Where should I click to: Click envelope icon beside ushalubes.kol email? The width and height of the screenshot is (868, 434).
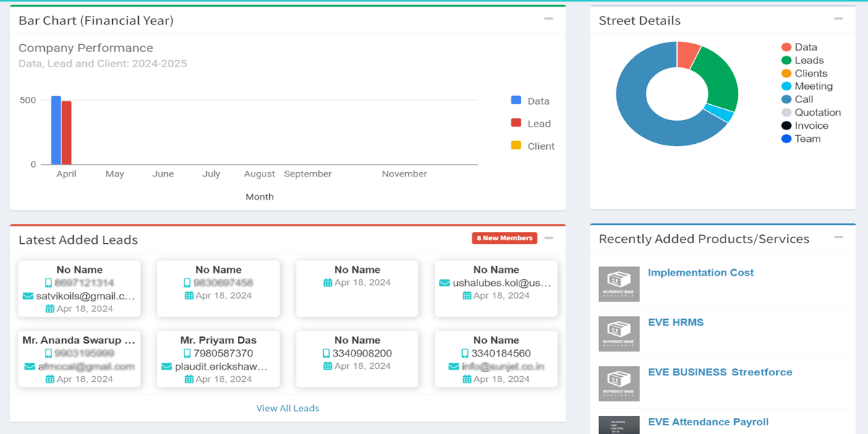click(x=444, y=283)
